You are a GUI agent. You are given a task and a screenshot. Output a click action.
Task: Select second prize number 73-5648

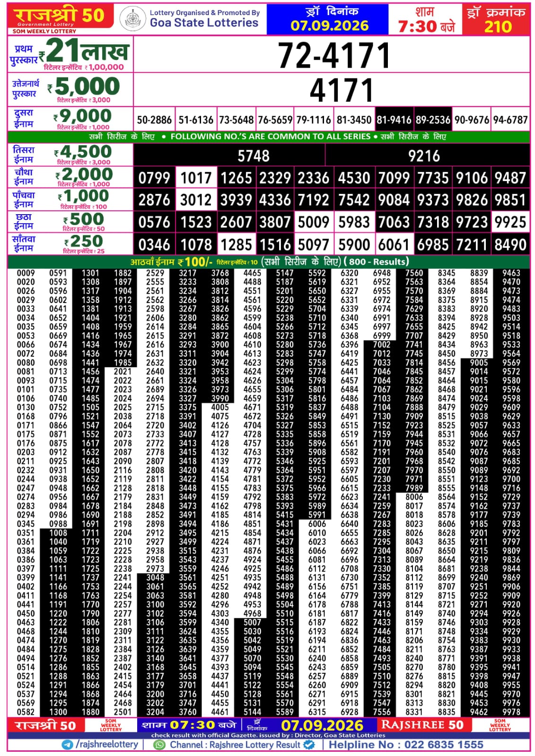point(236,120)
